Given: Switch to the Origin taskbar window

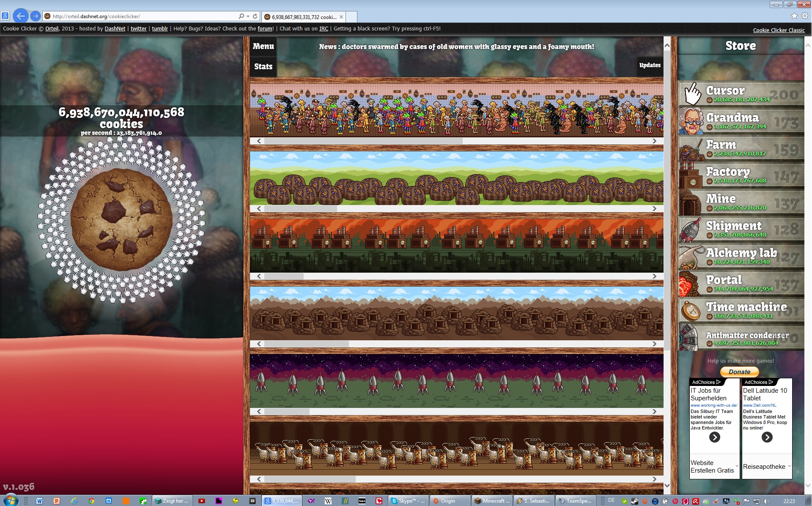Looking at the screenshot, I should (450, 501).
